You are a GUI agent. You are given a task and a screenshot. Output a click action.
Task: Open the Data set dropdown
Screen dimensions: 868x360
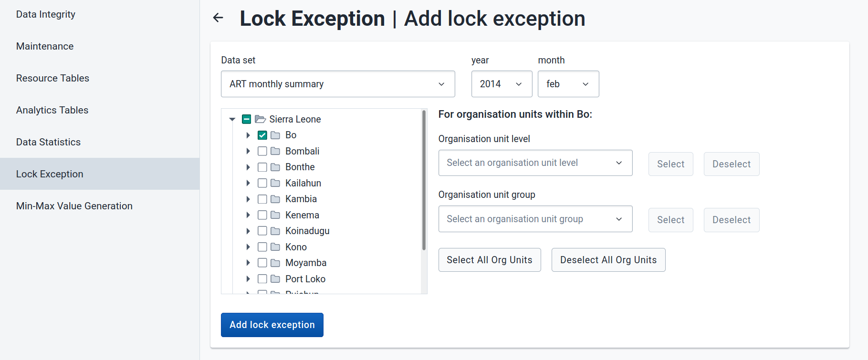tap(337, 84)
